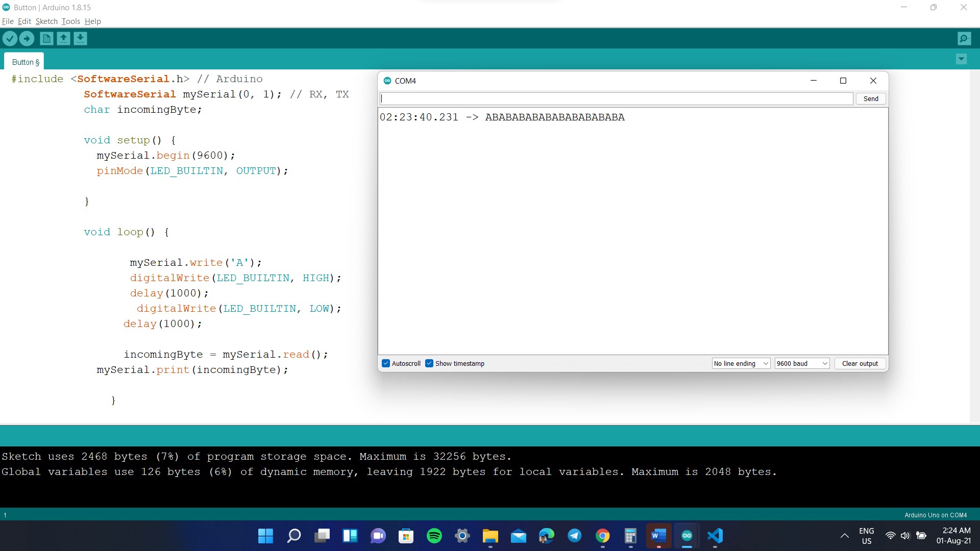The width and height of the screenshot is (980, 551).
Task: Click the COM4 serial input field
Action: point(616,98)
